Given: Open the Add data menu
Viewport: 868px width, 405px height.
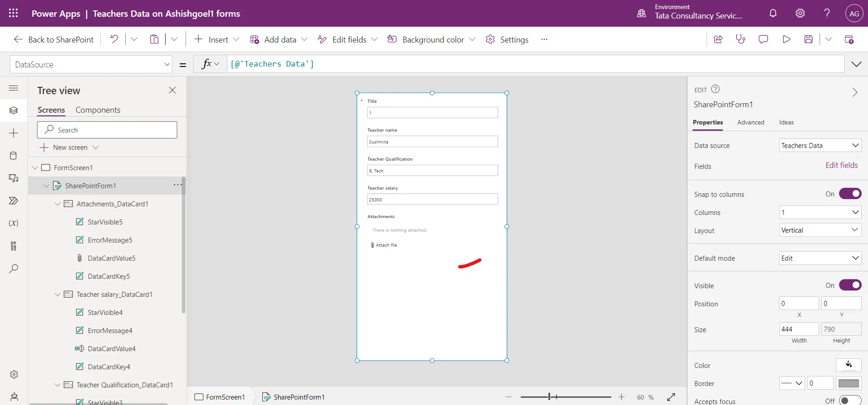Looking at the screenshot, I should coord(278,39).
